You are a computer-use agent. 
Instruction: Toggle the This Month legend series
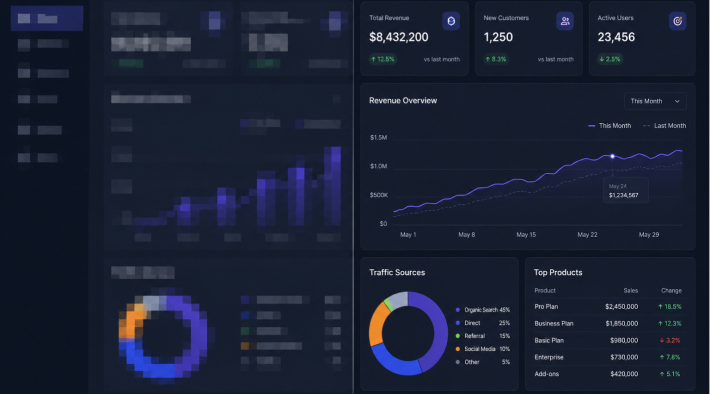pos(609,125)
